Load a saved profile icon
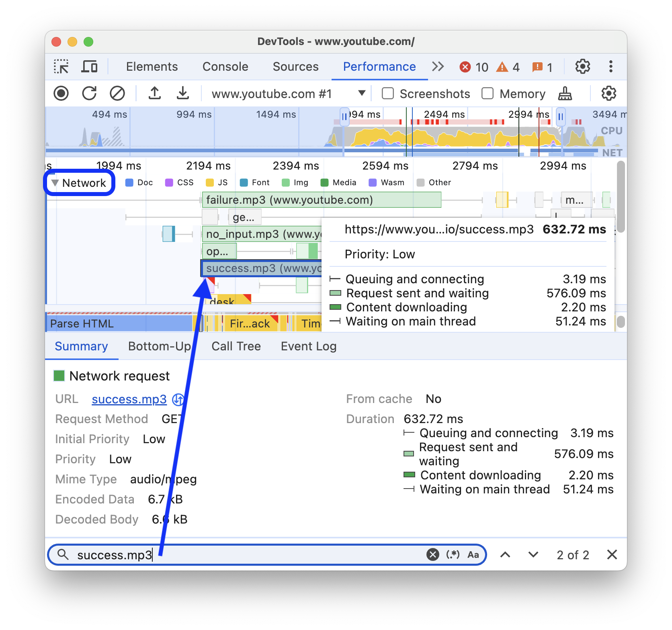This screenshot has width=672, height=630. click(155, 93)
